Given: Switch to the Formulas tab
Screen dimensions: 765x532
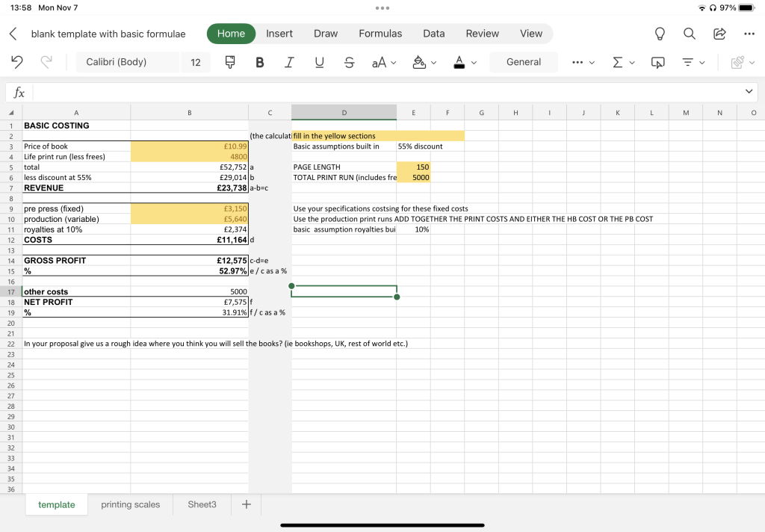Looking at the screenshot, I should click(x=380, y=33).
